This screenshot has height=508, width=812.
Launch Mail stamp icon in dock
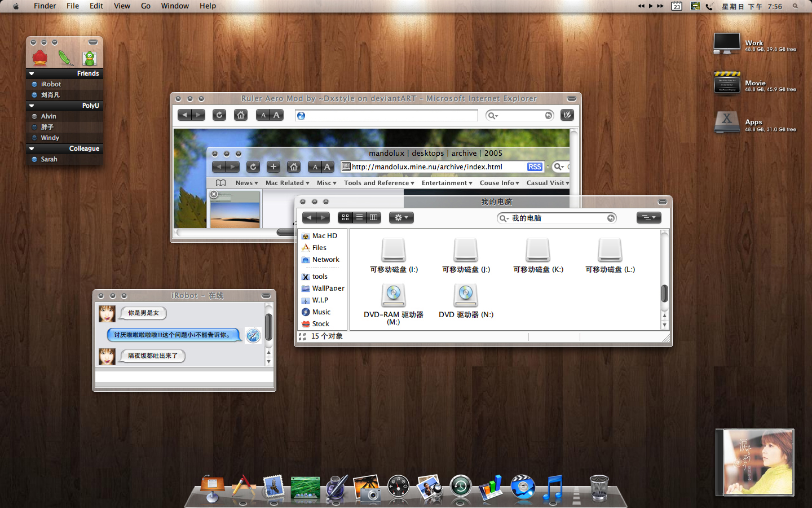pos(273,487)
